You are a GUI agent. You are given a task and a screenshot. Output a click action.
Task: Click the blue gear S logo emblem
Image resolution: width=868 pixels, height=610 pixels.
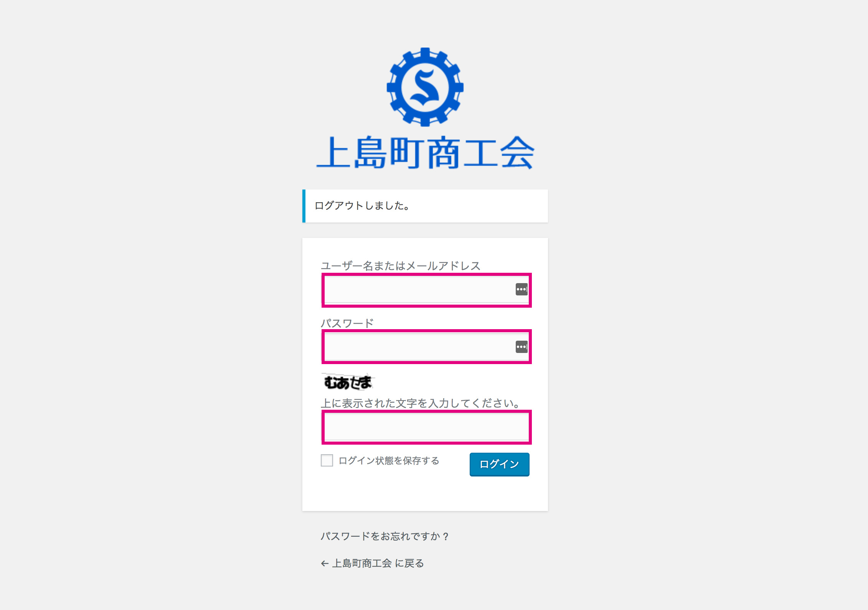425,87
